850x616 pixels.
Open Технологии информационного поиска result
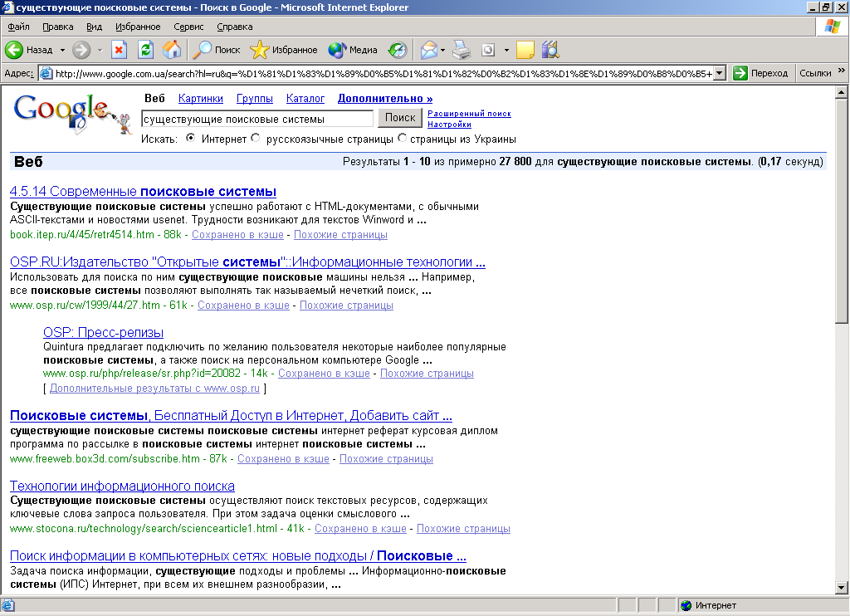[123, 486]
